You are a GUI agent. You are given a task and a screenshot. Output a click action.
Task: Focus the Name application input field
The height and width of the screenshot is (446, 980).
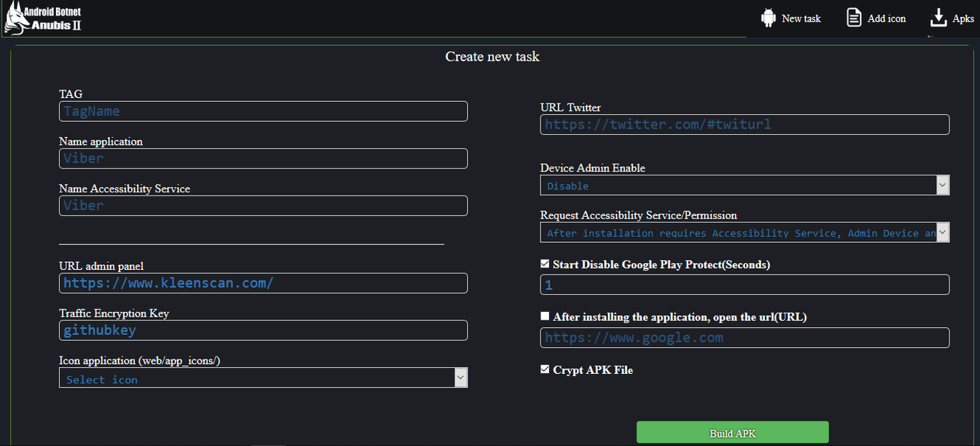coord(263,159)
